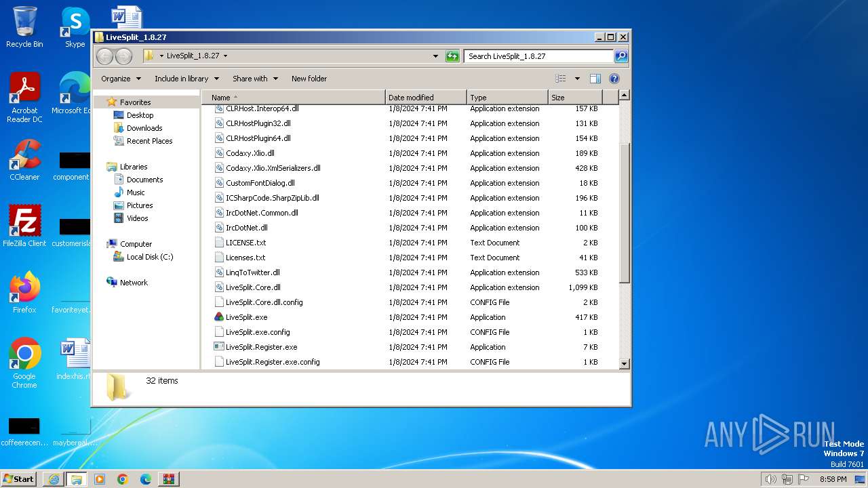The image size is (868, 488).
Task: Select the LiveSplit.exe.config file name
Action: (258, 332)
